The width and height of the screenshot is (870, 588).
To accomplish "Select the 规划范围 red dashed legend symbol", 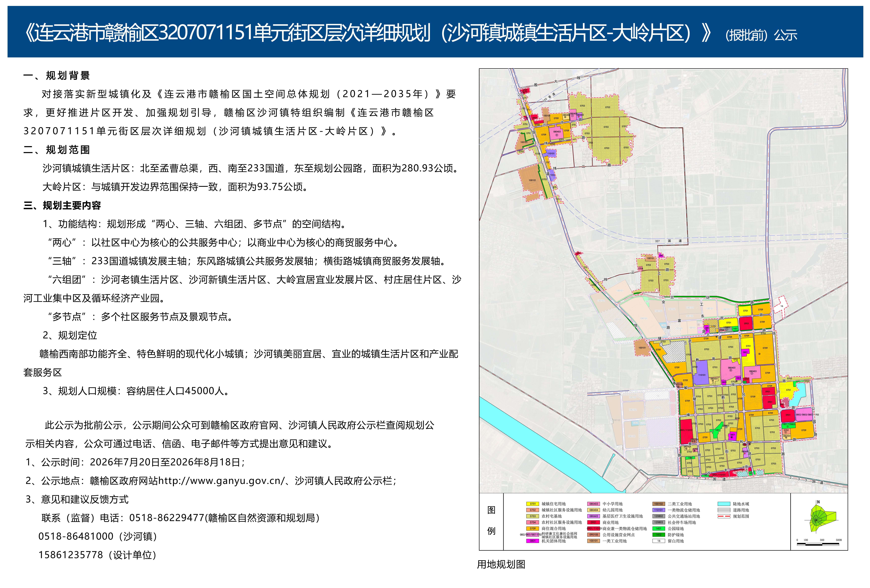I will tap(724, 516).
